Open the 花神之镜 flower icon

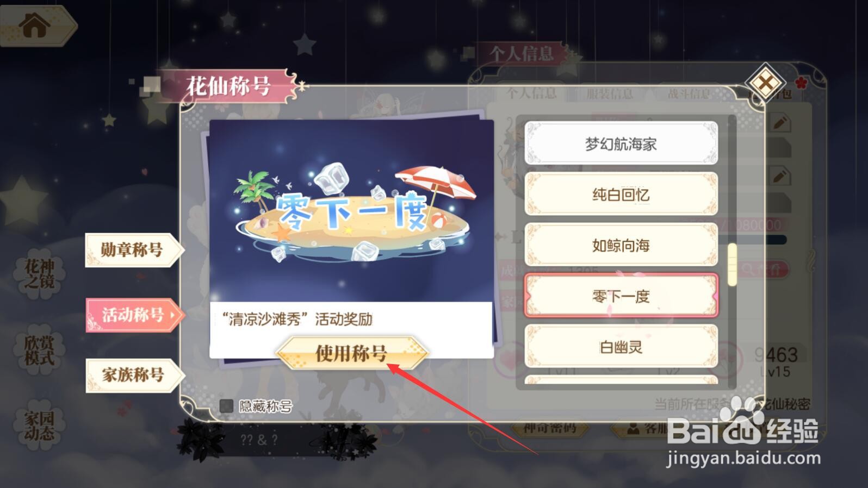(39, 274)
